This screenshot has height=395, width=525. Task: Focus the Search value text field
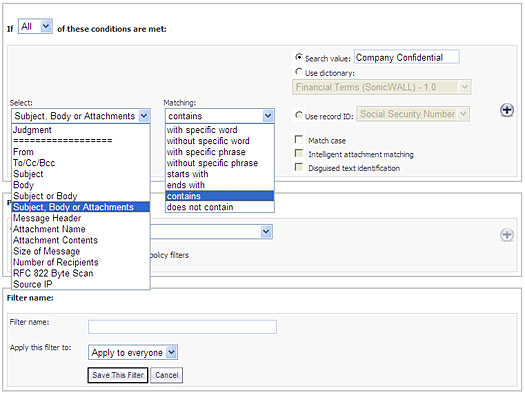[x=406, y=57]
